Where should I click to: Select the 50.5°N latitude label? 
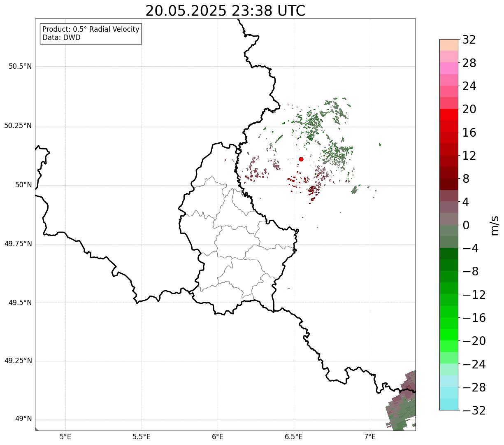point(20,66)
